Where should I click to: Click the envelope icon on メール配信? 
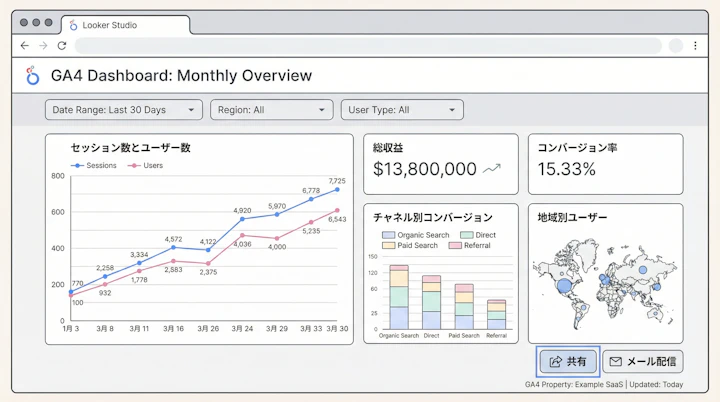[615, 362]
